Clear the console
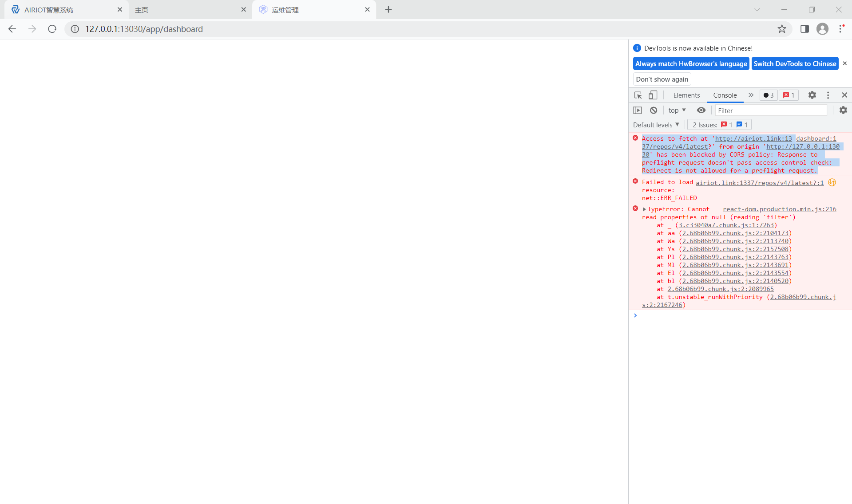Image resolution: width=852 pixels, height=504 pixels. [x=654, y=110]
